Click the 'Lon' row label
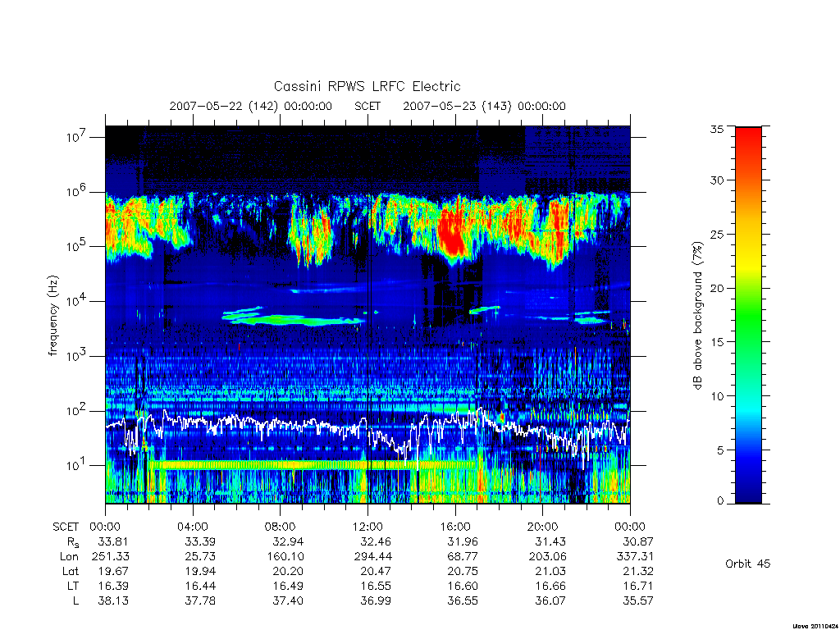The image size is (840, 630). coord(69,557)
